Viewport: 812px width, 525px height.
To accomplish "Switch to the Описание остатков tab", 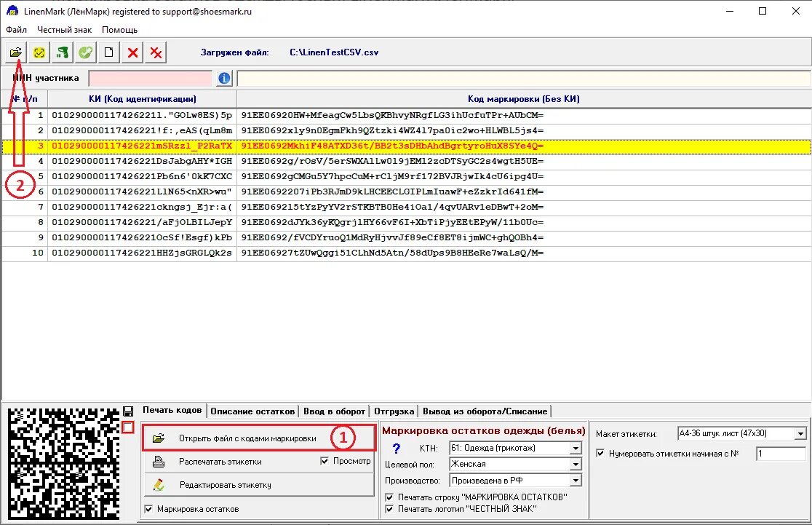I will tap(252, 411).
